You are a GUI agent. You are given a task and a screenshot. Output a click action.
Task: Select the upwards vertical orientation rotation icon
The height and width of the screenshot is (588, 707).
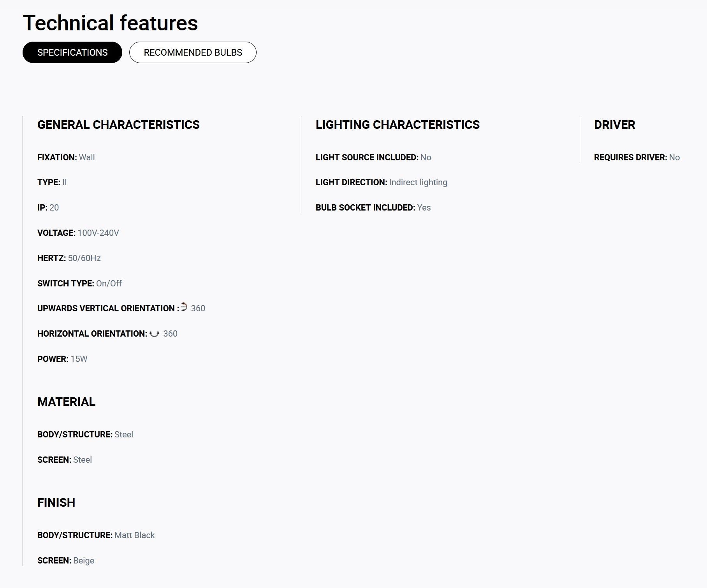pyautogui.click(x=184, y=307)
